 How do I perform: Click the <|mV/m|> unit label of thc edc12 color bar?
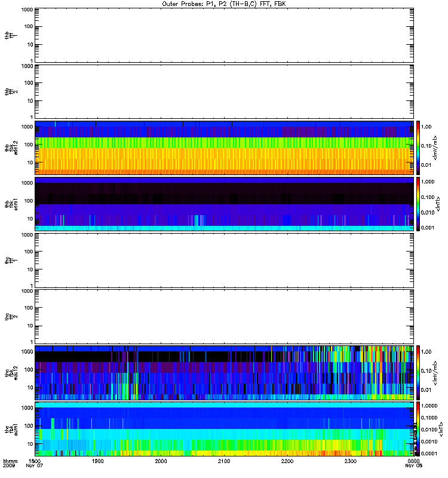pyautogui.click(x=435, y=373)
